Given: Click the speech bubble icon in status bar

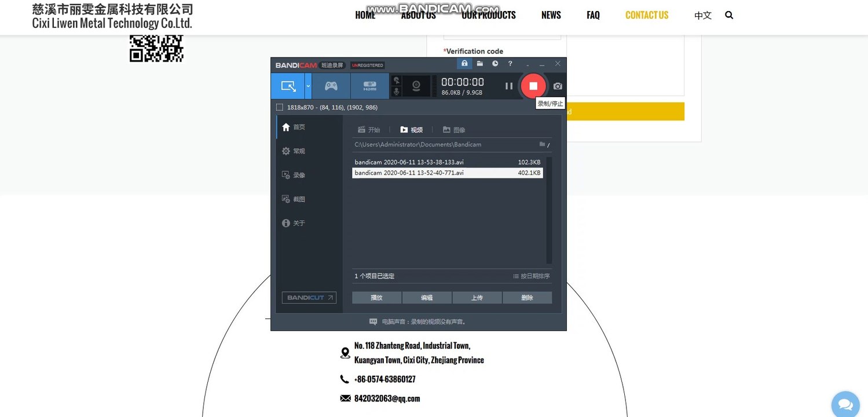Looking at the screenshot, I should (373, 322).
